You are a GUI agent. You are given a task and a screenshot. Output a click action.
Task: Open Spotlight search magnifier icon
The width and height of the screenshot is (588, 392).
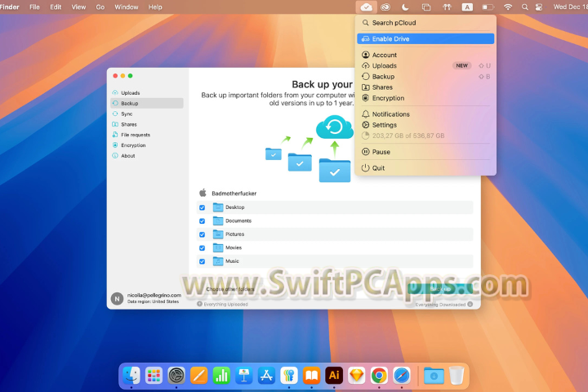[x=525, y=7]
